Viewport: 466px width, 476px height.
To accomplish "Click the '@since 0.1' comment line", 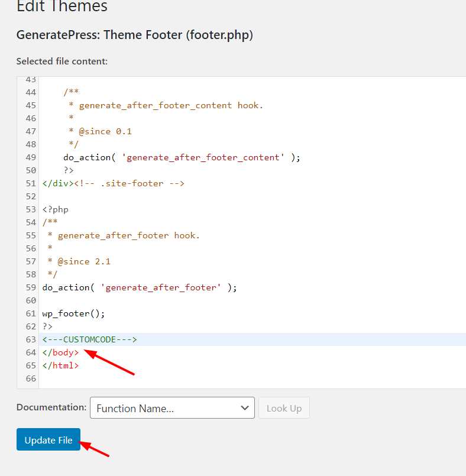I will pos(100,131).
